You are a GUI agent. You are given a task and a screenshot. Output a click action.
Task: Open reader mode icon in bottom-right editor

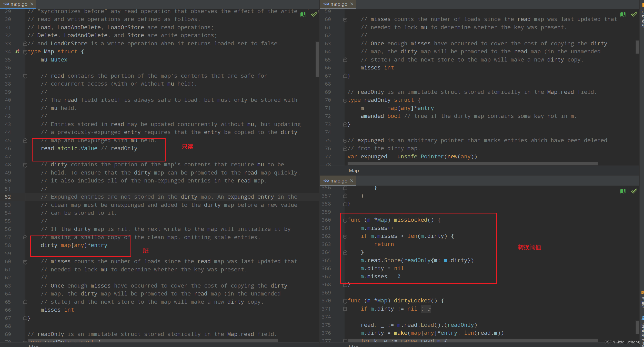[x=623, y=191]
